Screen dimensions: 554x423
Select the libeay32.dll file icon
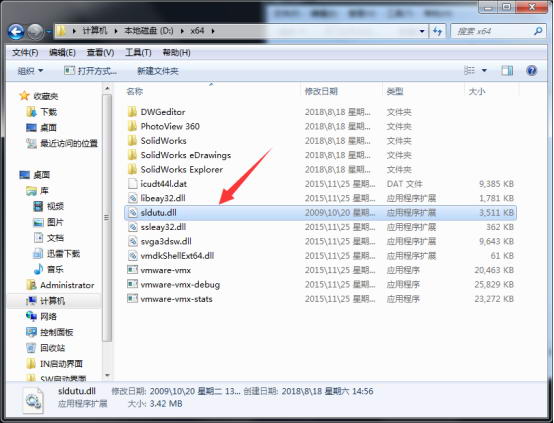132,198
